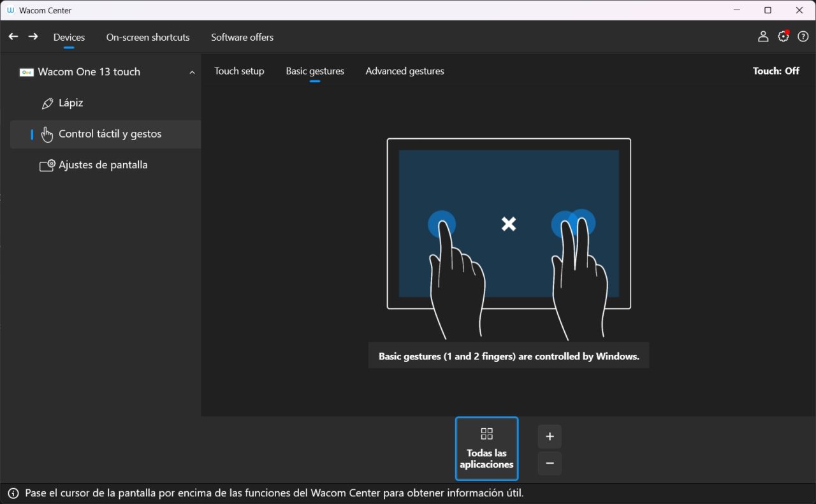Remove an application with the minus button
This screenshot has width=816, height=504.
pyautogui.click(x=550, y=463)
